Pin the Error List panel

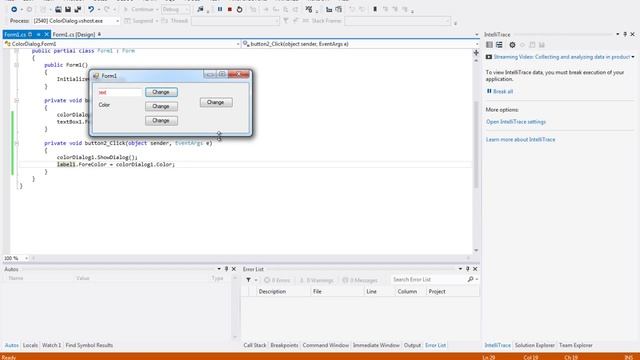coord(468,269)
